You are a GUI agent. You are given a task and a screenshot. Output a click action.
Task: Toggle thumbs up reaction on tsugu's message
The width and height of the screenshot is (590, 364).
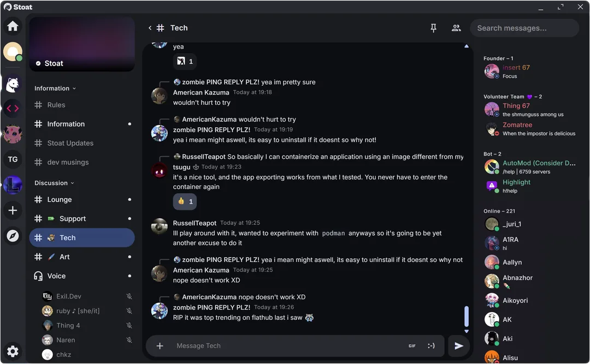pos(185,201)
